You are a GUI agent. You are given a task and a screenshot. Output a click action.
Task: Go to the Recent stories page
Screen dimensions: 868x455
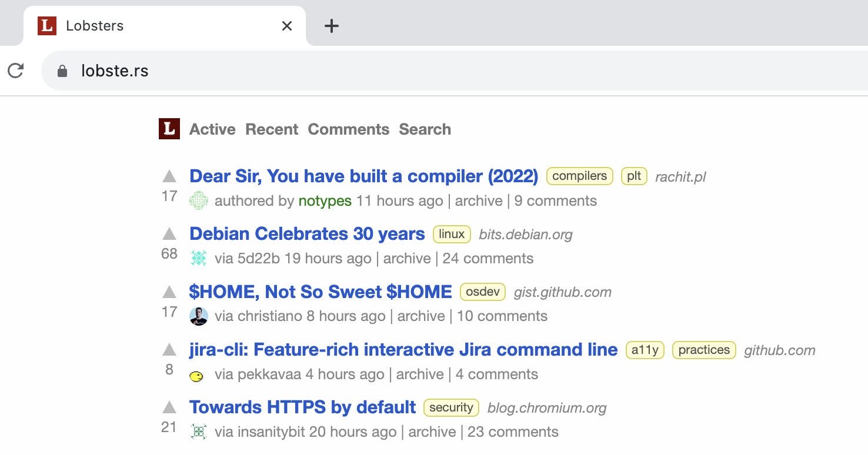272,129
